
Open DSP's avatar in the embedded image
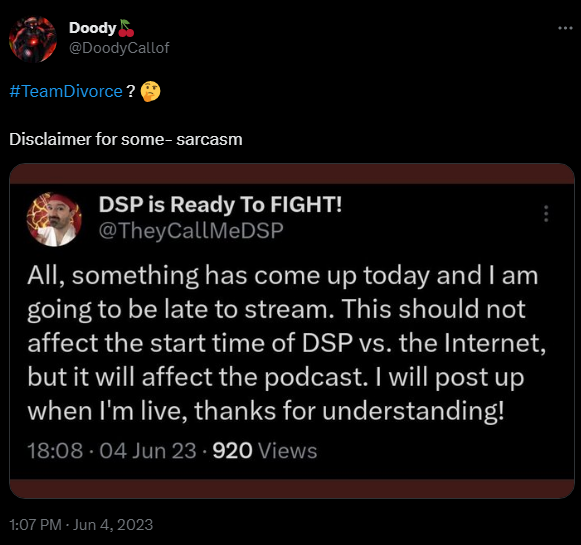(x=54, y=219)
